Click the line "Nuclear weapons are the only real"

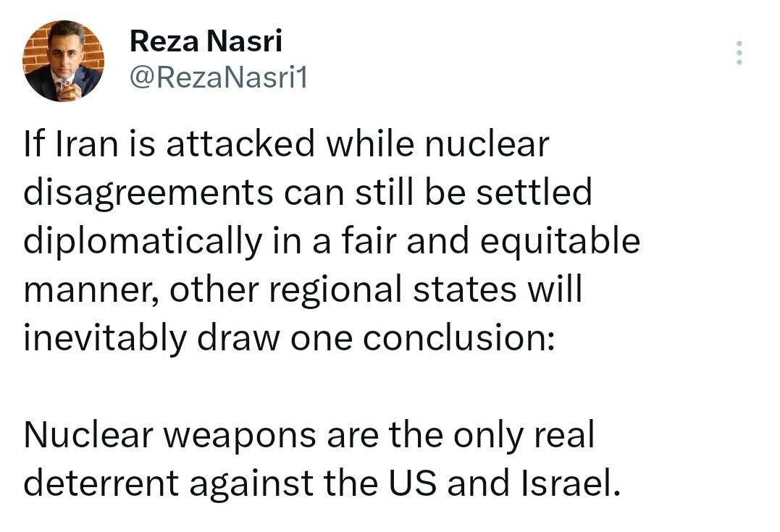tap(309, 435)
